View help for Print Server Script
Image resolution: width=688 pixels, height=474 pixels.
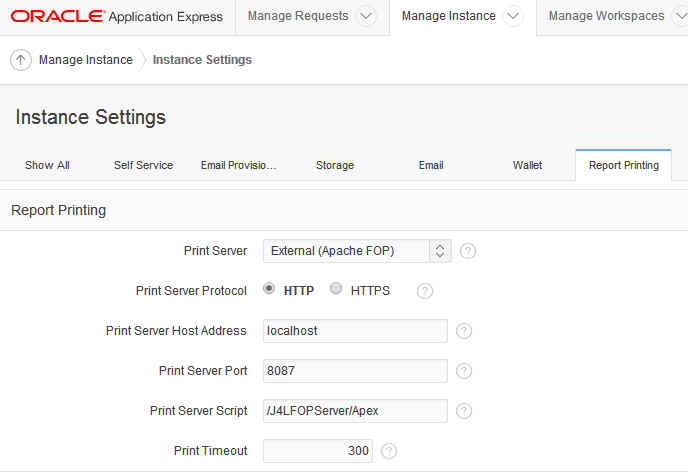coord(463,411)
